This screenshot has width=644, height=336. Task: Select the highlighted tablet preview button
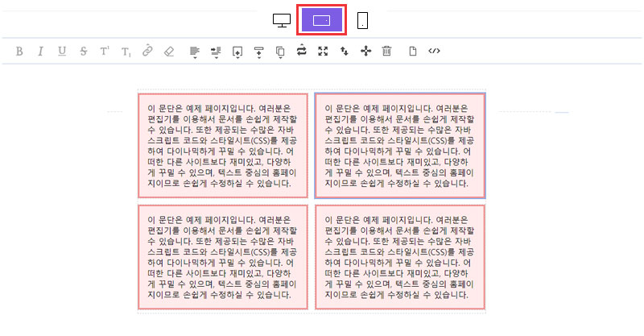click(x=322, y=20)
